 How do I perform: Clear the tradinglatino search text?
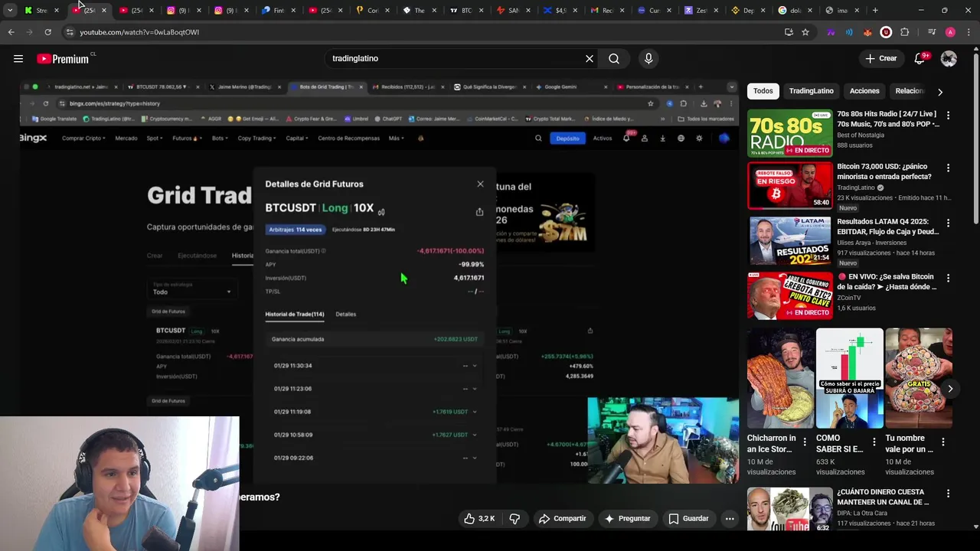[x=590, y=58]
